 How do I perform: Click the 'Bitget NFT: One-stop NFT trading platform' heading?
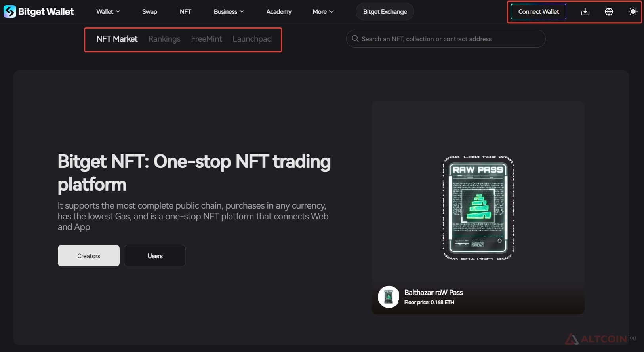tap(194, 173)
